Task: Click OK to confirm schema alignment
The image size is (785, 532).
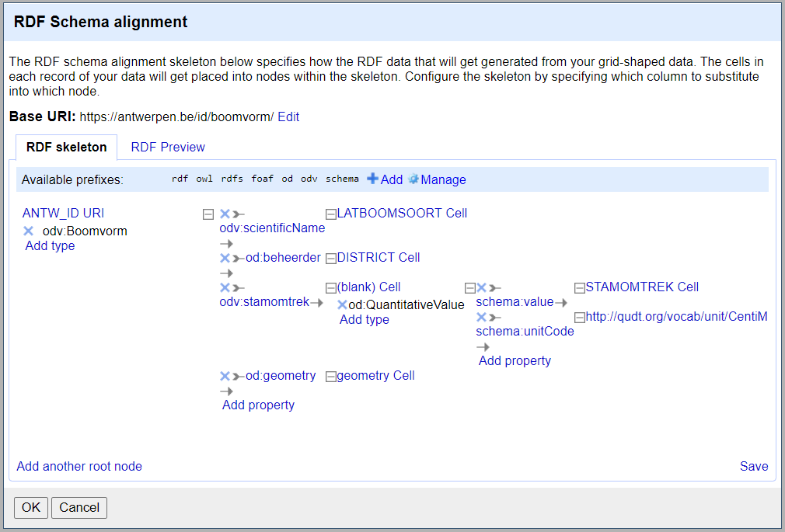Action: tap(31, 507)
